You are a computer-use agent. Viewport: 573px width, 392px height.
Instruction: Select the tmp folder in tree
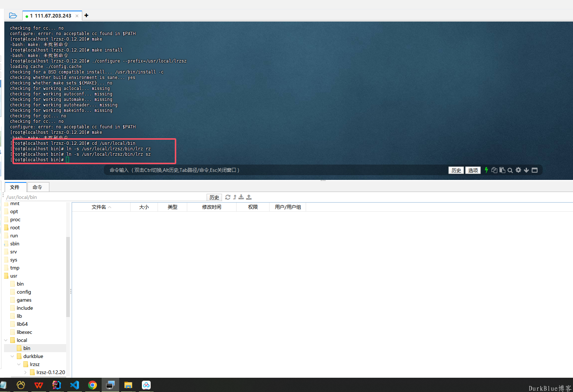[15, 268]
